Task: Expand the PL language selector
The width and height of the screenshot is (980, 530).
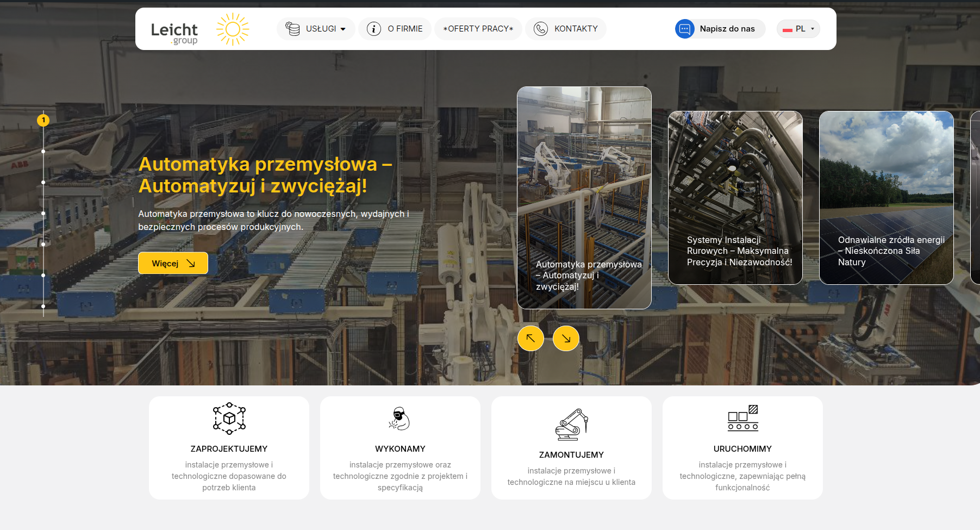Action: click(x=798, y=29)
